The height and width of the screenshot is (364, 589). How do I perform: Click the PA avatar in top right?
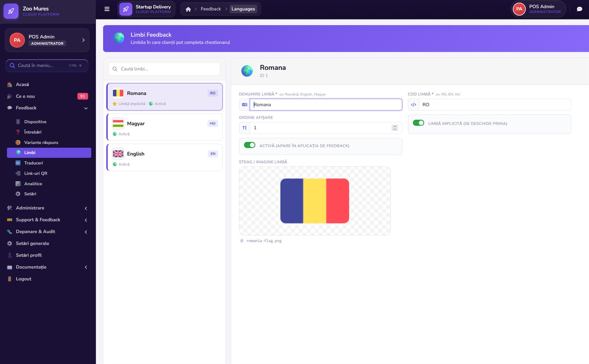[519, 9]
